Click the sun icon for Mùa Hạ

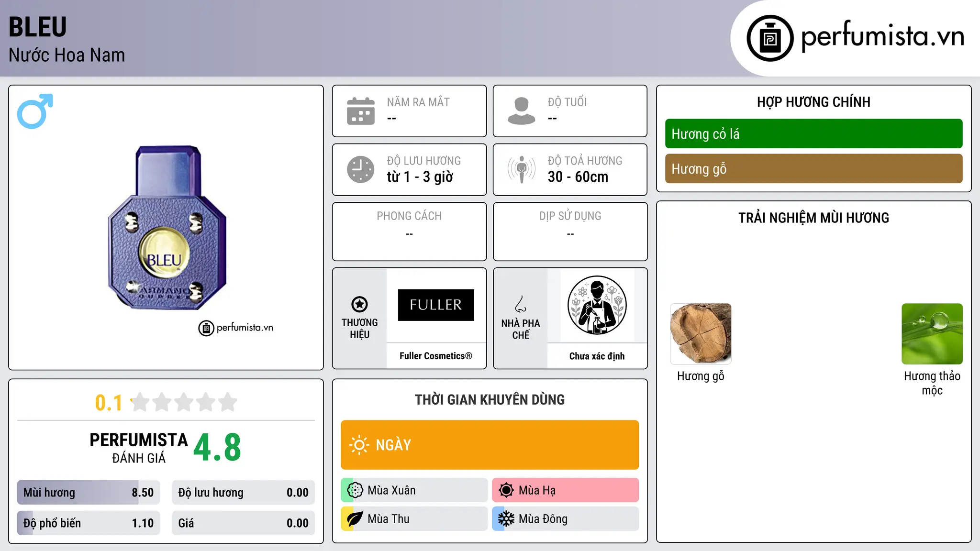coord(506,490)
